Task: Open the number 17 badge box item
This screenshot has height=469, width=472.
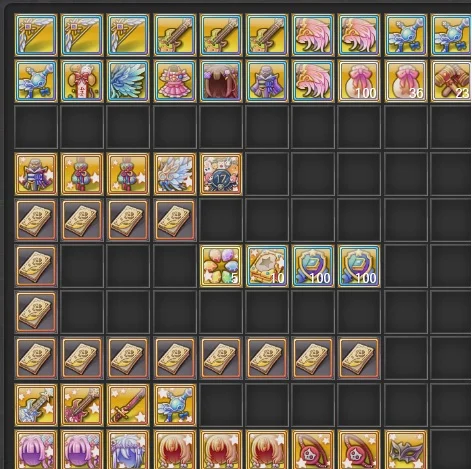Action: (221, 174)
